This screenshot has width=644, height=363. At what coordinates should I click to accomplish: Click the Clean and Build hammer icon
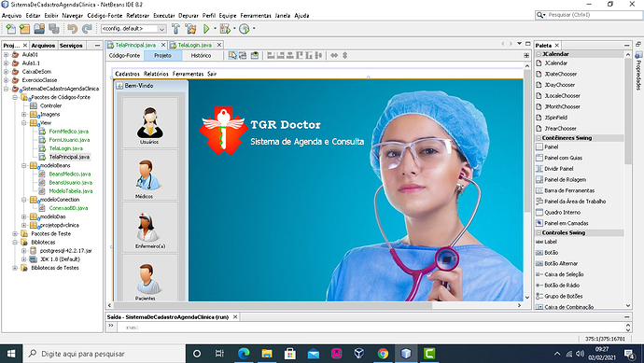(190, 29)
